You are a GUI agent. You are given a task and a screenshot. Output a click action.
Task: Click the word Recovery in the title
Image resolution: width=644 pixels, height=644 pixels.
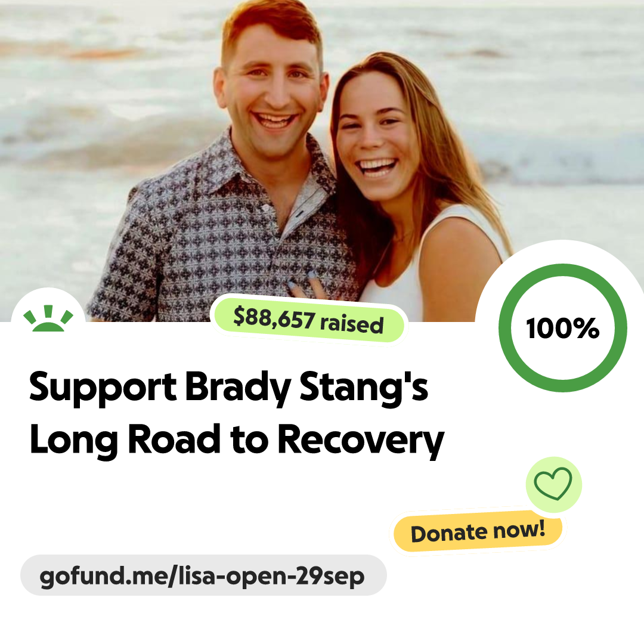click(x=361, y=440)
